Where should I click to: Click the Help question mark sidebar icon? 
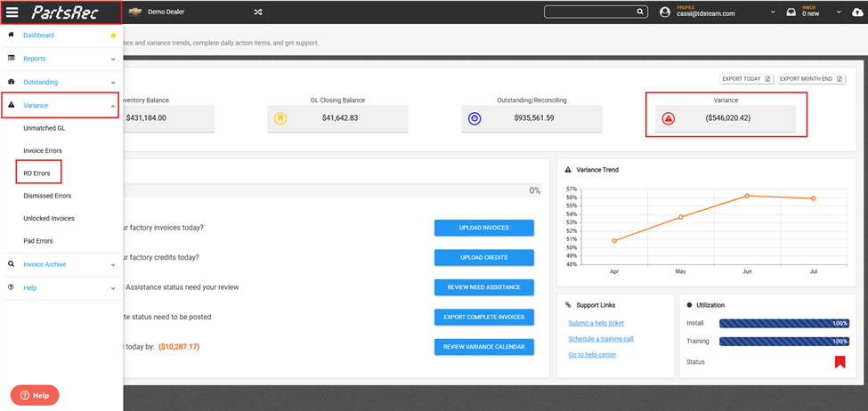[x=11, y=287]
